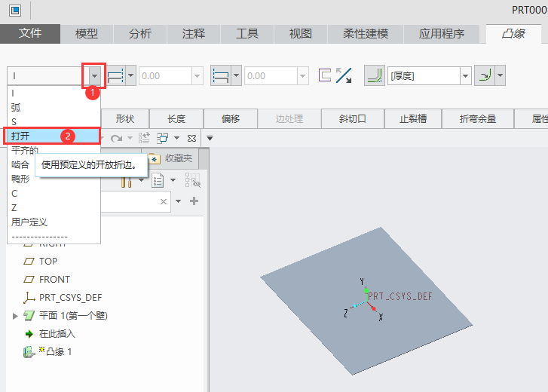
Task: Open the quick access customize arrow
Action: (210, 138)
